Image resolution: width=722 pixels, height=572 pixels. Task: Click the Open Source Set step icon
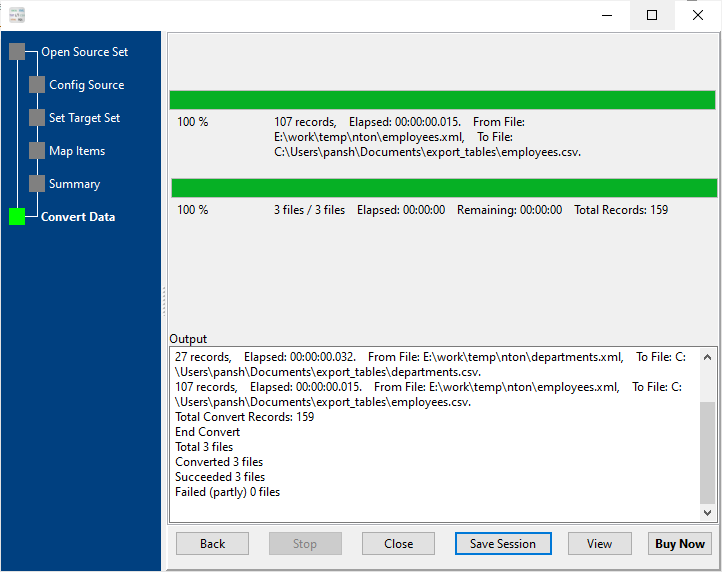17,52
